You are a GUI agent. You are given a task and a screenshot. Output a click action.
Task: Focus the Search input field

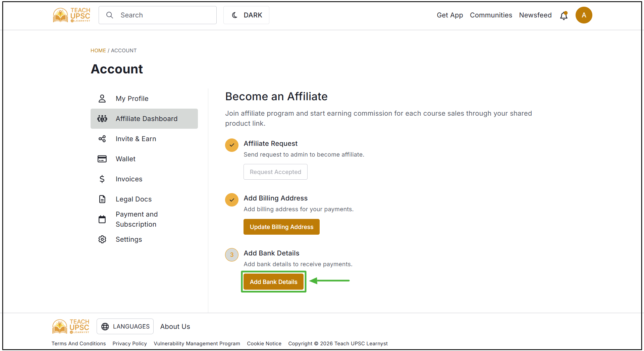[x=158, y=15]
